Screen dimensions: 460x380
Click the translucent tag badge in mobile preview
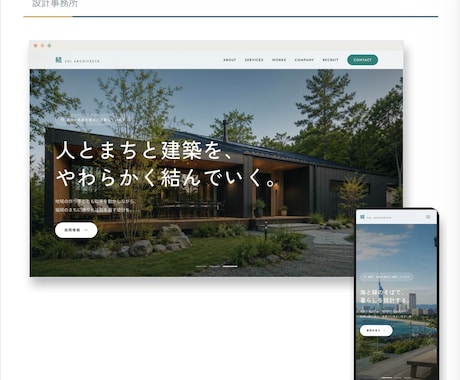pos(386,277)
